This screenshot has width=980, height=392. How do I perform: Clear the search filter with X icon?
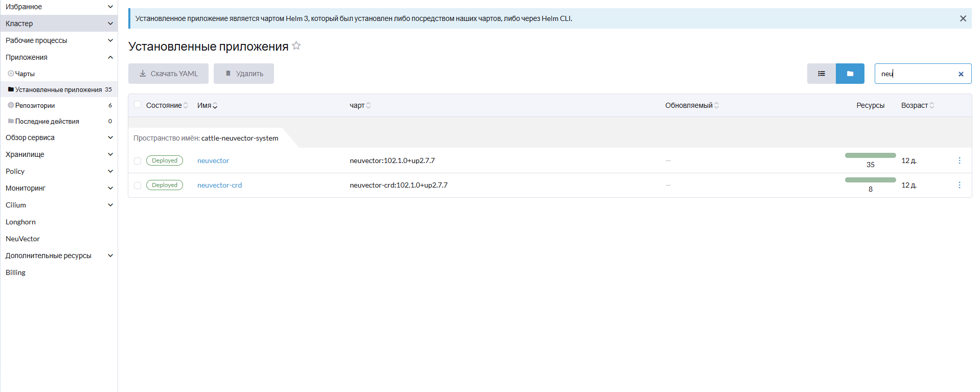tap(961, 74)
